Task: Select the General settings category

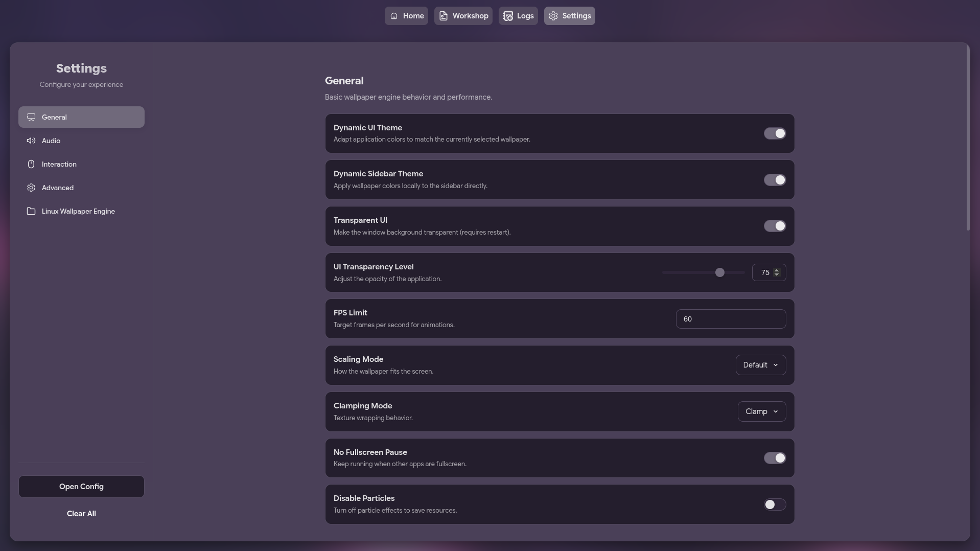Action: click(81, 117)
